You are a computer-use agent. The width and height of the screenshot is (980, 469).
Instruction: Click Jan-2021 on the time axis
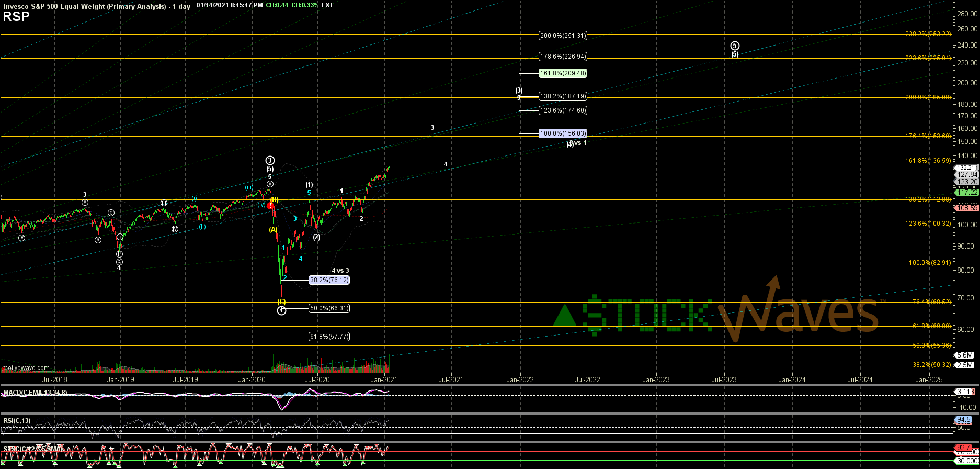click(x=384, y=379)
